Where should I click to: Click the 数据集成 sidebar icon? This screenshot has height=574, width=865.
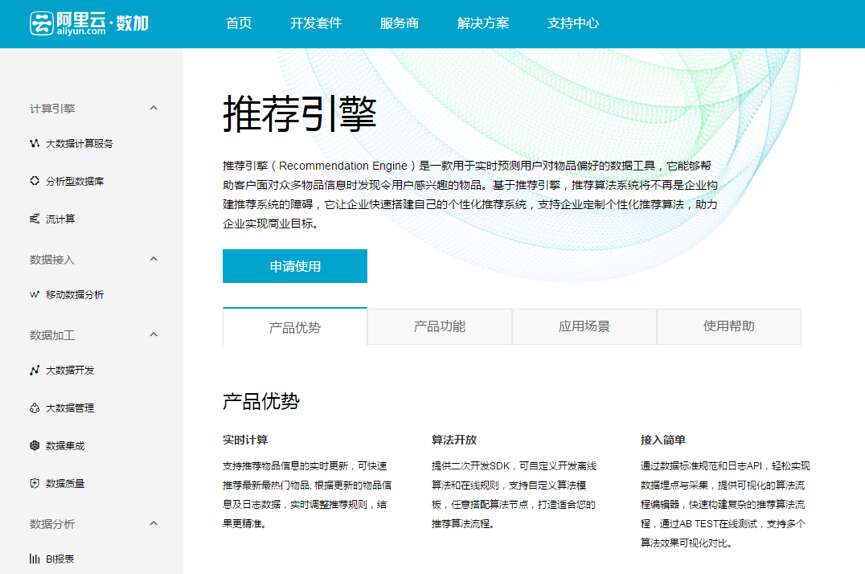(x=35, y=446)
